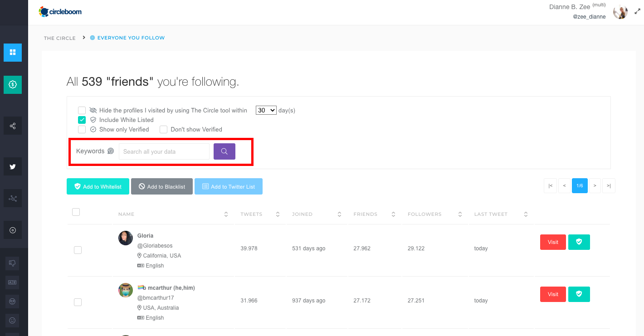644x336 pixels.
Task: Open the network nodes sidebar icon
Action: (x=13, y=199)
